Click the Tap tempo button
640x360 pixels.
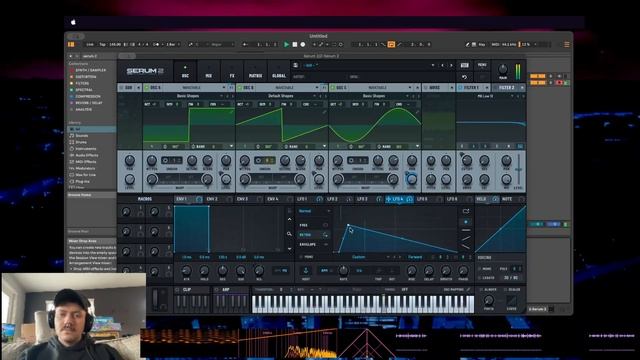(102, 44)
